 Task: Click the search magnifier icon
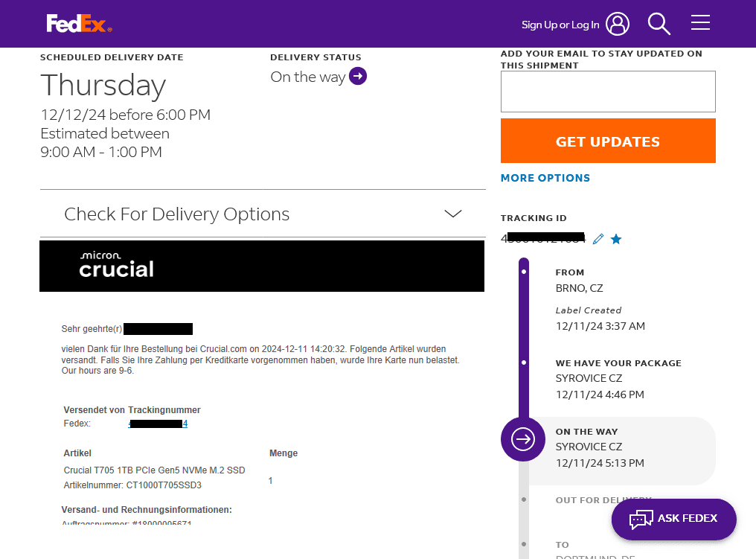[659, 24]
